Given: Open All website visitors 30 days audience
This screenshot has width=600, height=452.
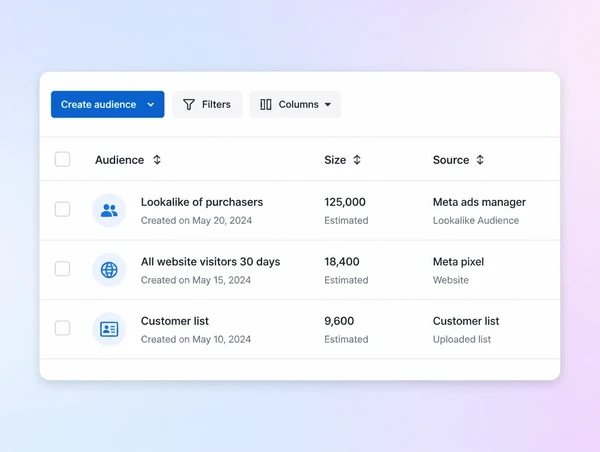Looking at the screenshot, I should [210, 262].
